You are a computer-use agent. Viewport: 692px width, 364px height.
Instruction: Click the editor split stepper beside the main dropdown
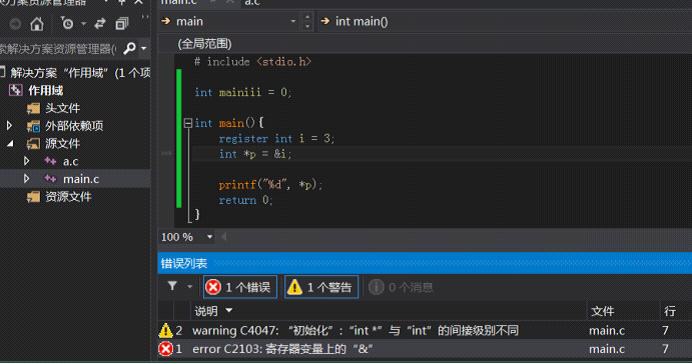[307, 21]
